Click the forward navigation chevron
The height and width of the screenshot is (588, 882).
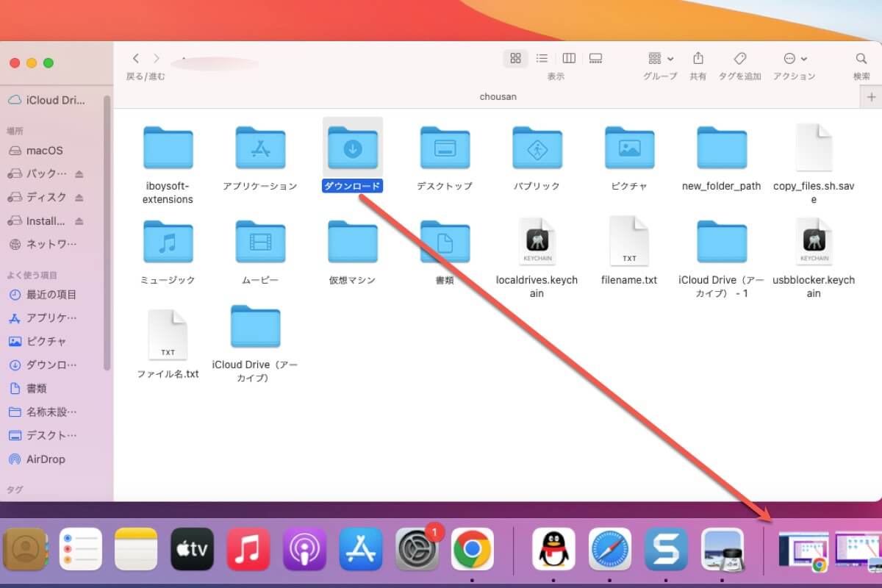click(157, 58)
